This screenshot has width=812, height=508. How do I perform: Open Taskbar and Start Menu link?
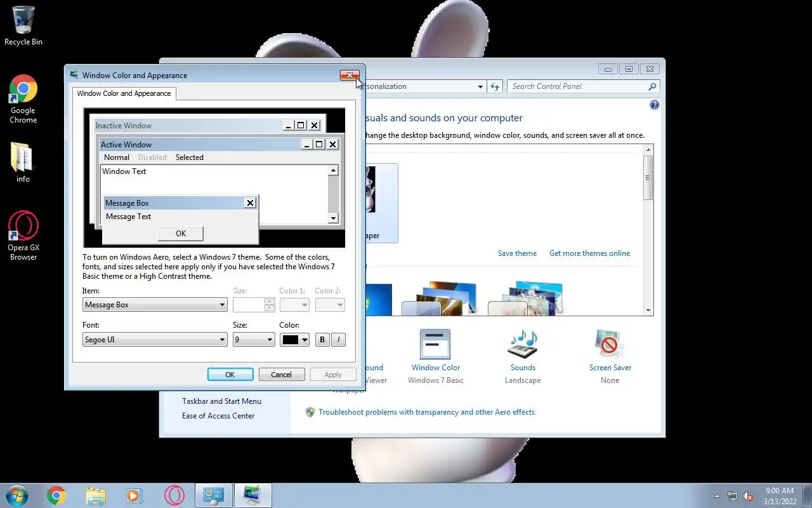221,401
